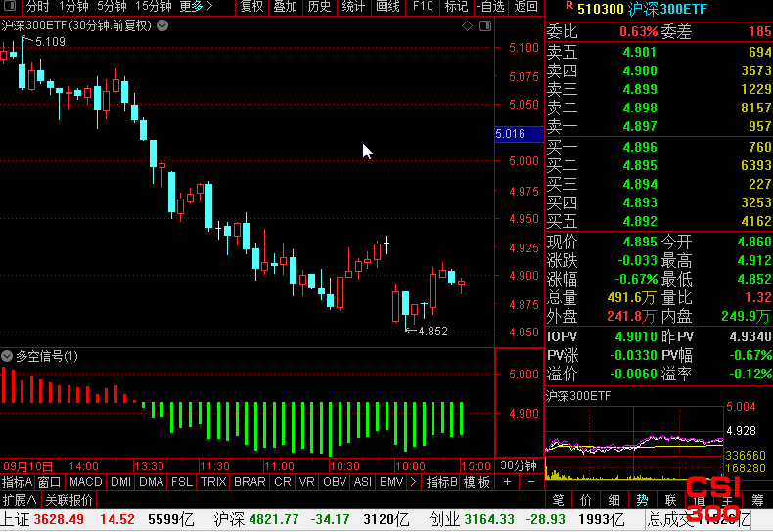773x532 pixels.
Task: Open the 历史 history view
Action: [x=319, y=7]
